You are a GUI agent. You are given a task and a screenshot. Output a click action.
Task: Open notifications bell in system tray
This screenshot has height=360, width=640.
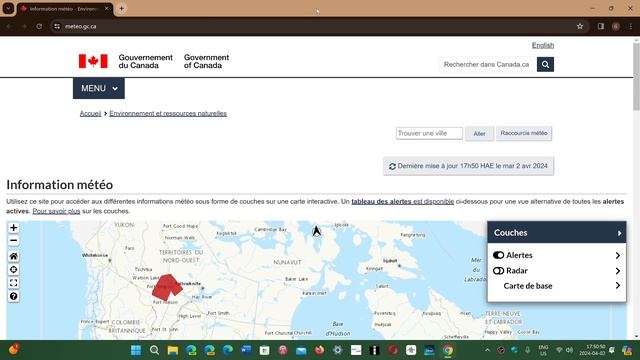tap(612, 350)
